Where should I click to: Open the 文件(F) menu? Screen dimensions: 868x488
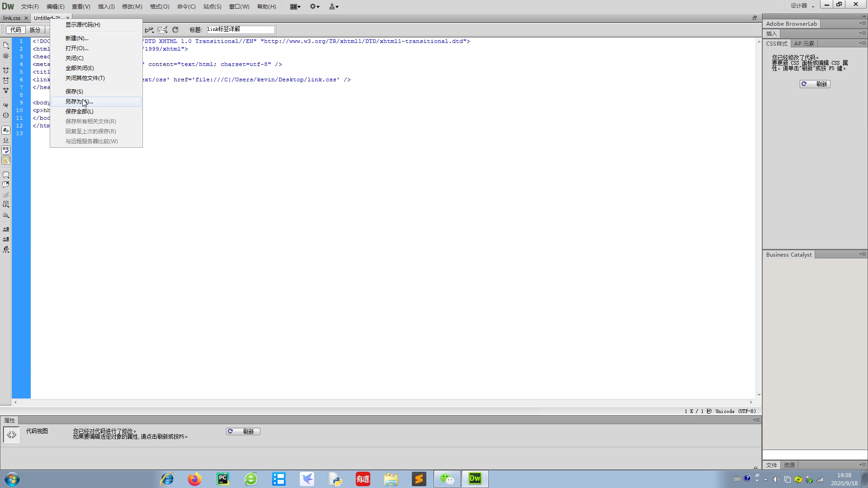point(30,6)
